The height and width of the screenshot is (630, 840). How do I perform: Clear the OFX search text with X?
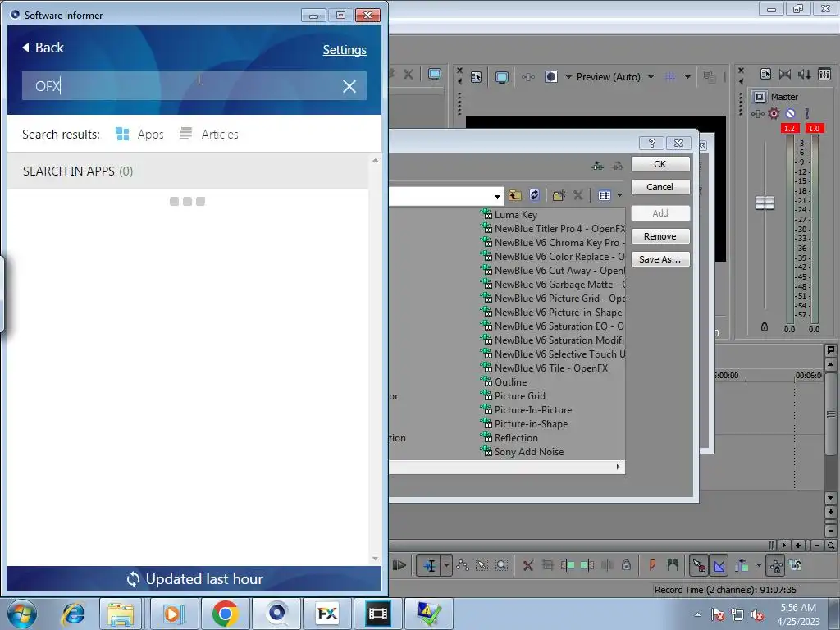click(349, 86)
